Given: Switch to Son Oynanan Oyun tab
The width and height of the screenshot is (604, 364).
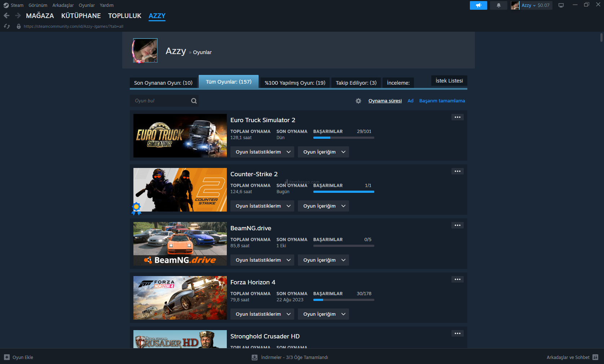Looking at the screenshot, I should pyautogui.click(x=163, y=83).
